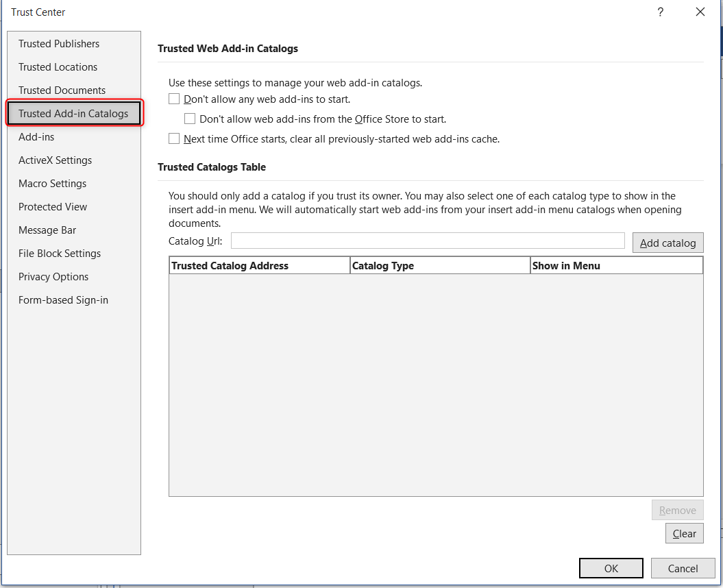This screenshot has width=723, height=588.
Task: Select File Block Settings
Action: 58,253
